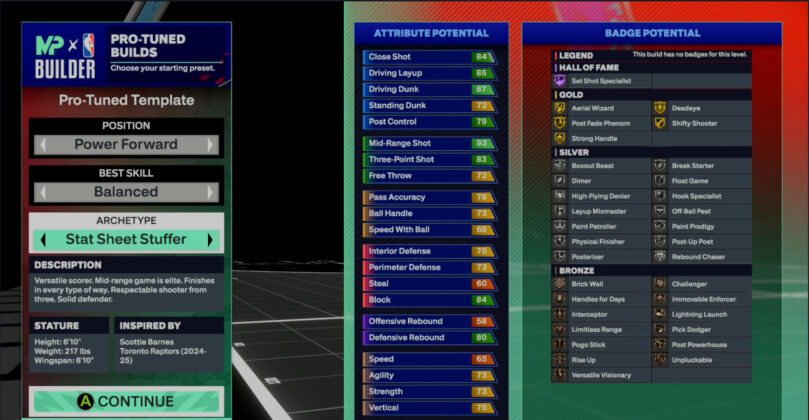The height and width of the screenshot is (420, 809).
Task: Click the Legend tier heading
Action: 576,55
